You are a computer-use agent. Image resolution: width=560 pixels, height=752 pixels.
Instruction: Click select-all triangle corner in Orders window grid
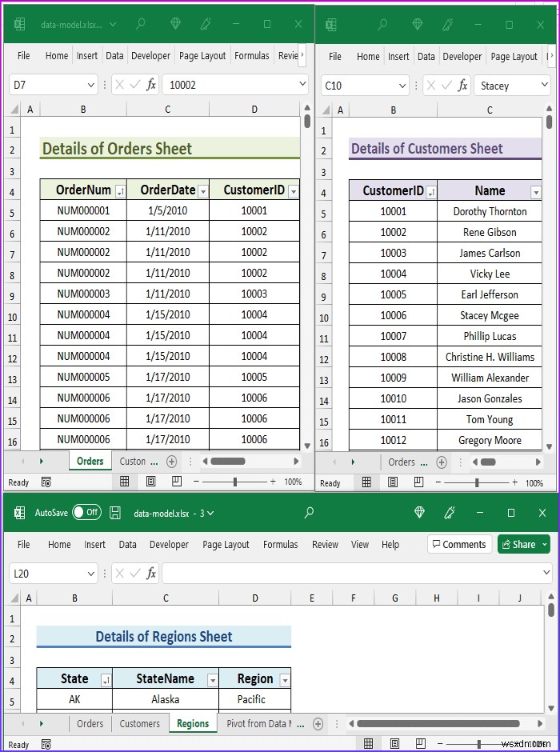14,110
